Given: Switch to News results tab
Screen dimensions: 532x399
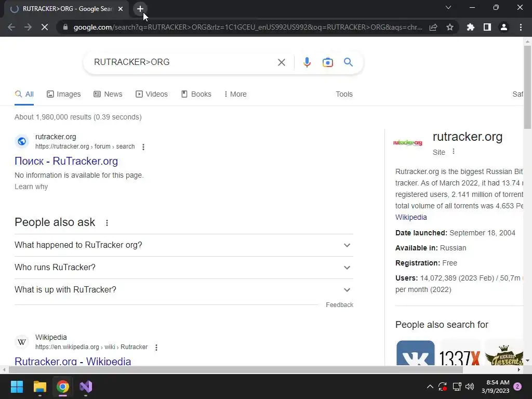Looking at the screenshot, I should click(108, 95).
